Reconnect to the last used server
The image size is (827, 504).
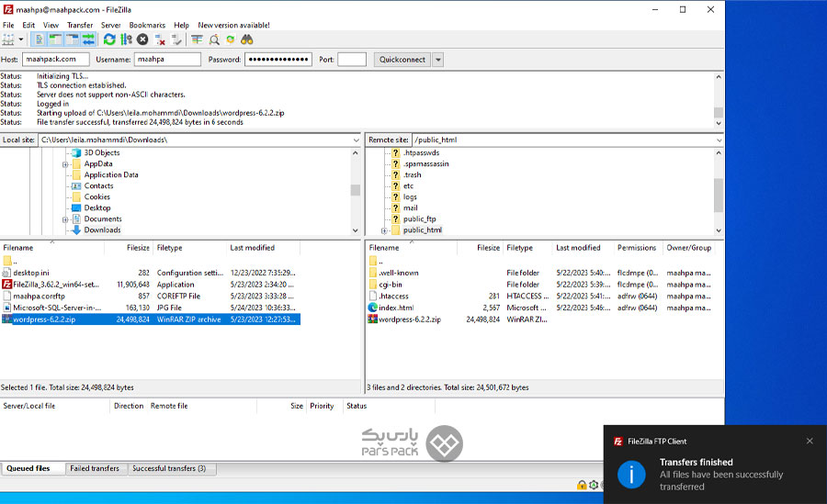coord(176,39)
